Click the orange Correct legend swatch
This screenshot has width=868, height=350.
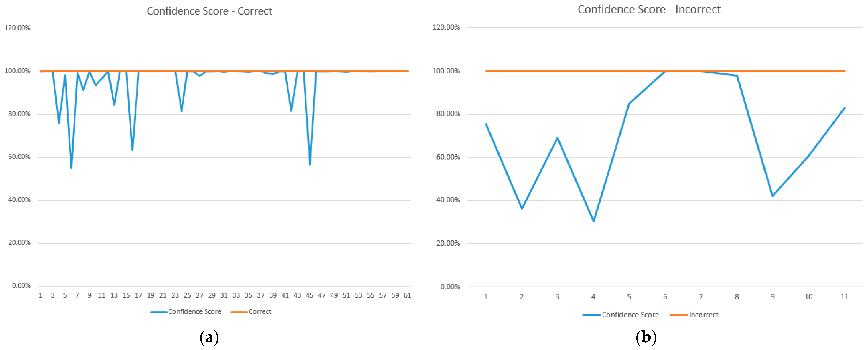(x=239, y=312)
